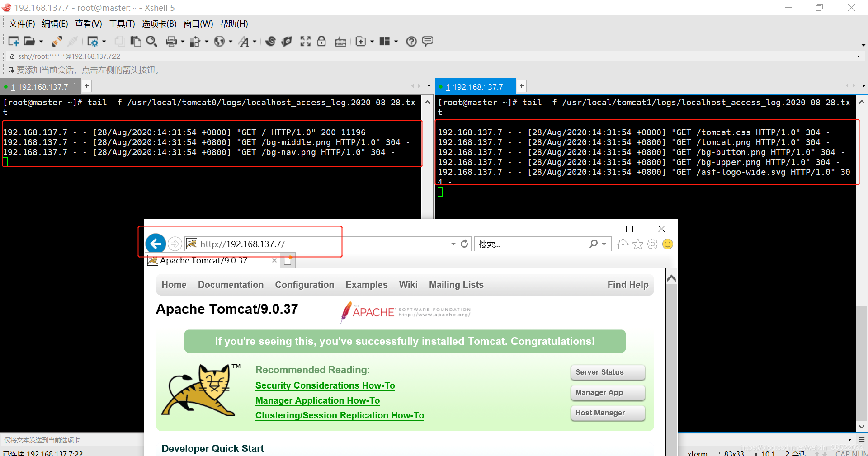Expand Open Session dropdown arrow
The image size is (868, 456).
[x=41, y=42]
